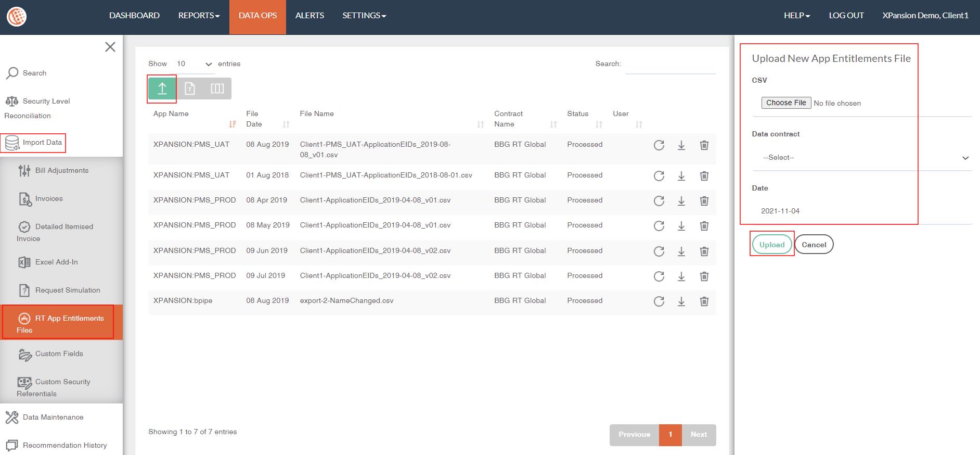
Task: Select Custom Fields in the sidebar
Action: tap(59, 354)
